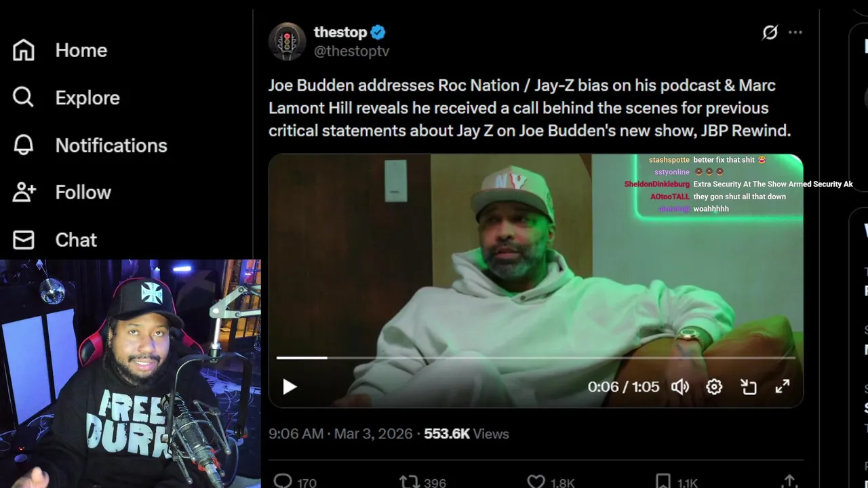Enable picture-in-picture for the video
Image resolution: width=868 pixels, height=488 pixels.
coord(749,387)
